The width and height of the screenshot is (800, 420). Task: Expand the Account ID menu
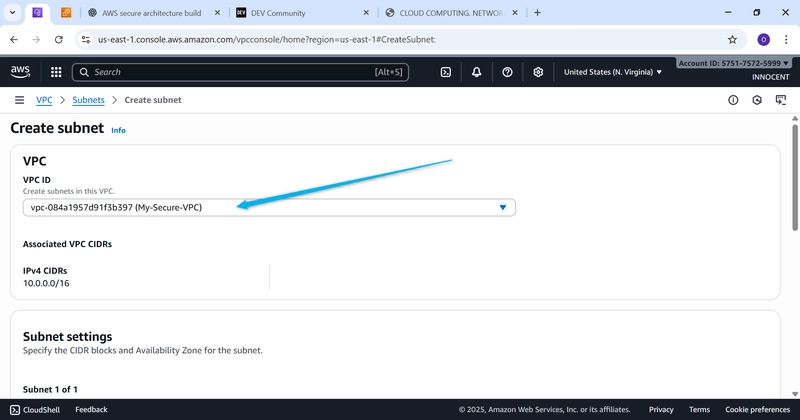pyautogui.click(x=733, y=63)
